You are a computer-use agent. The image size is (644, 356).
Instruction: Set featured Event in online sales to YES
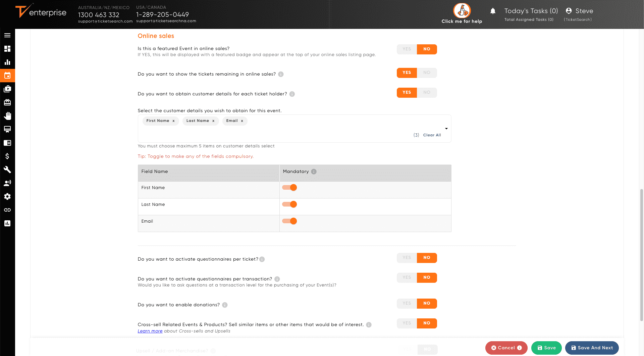tap(407, 49)
